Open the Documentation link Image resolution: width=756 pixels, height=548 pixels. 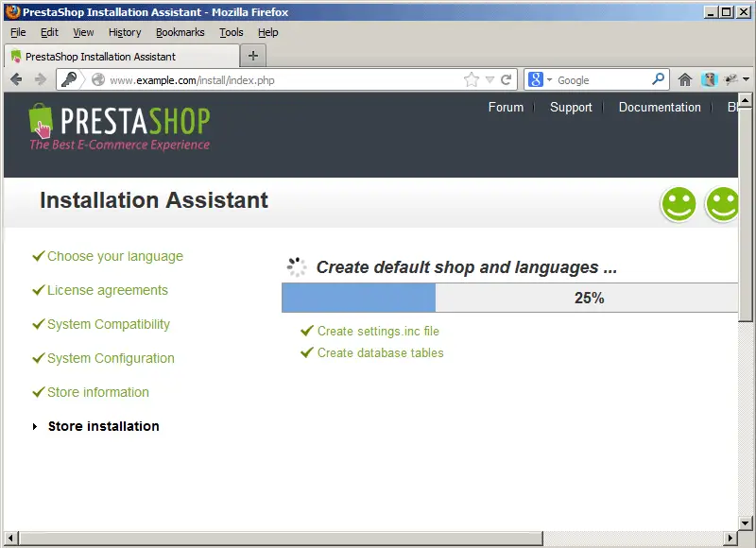(660, 107)
